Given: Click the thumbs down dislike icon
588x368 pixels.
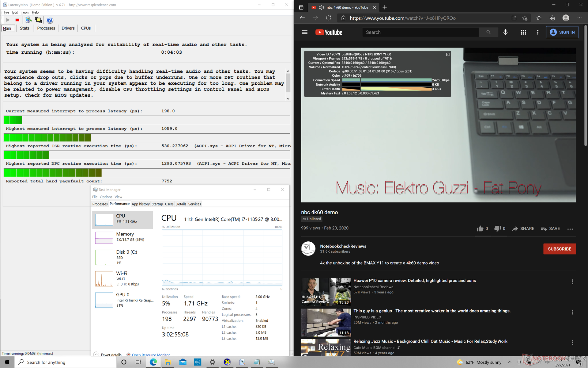Looking at the screenshot, I should (498, 228).
